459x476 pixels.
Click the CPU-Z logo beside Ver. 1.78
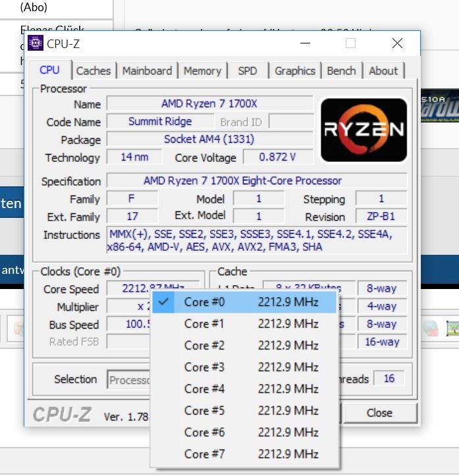(63, 415)
